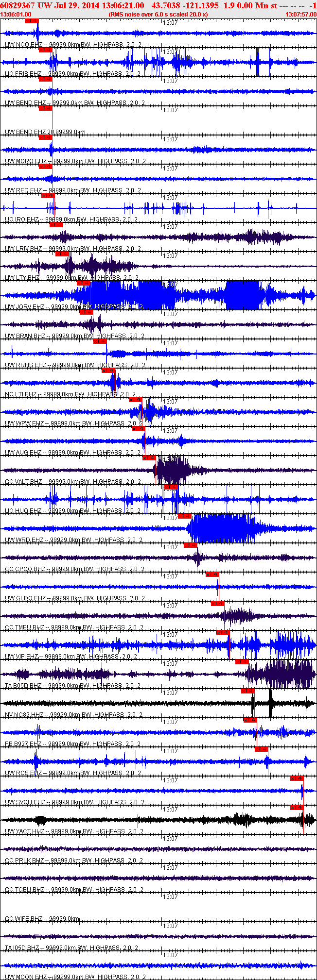The height and width of the screenshot is (980, 317).
Task: Click the red pick flag on UW GLDO trace
Action: click(x=212, y=574)
